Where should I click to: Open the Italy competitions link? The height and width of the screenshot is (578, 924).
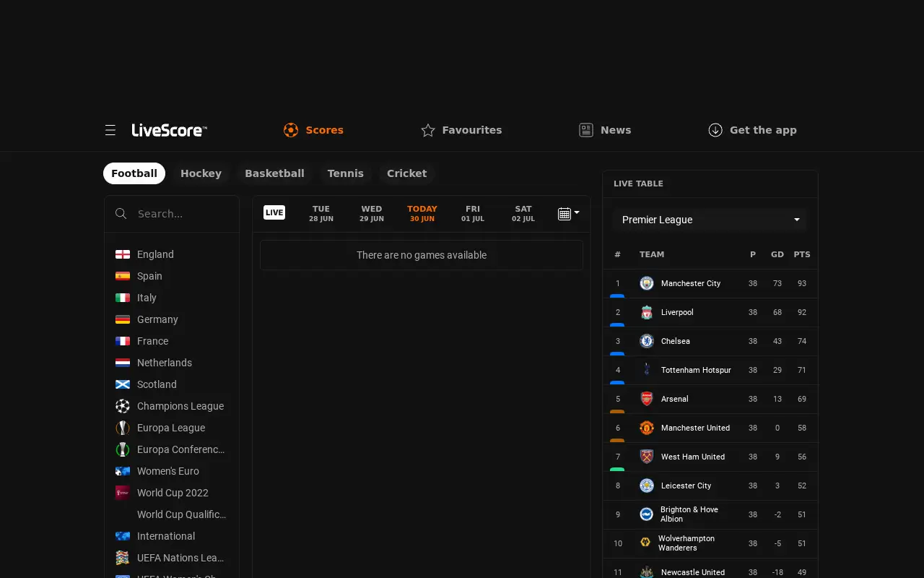click(172, 298)
